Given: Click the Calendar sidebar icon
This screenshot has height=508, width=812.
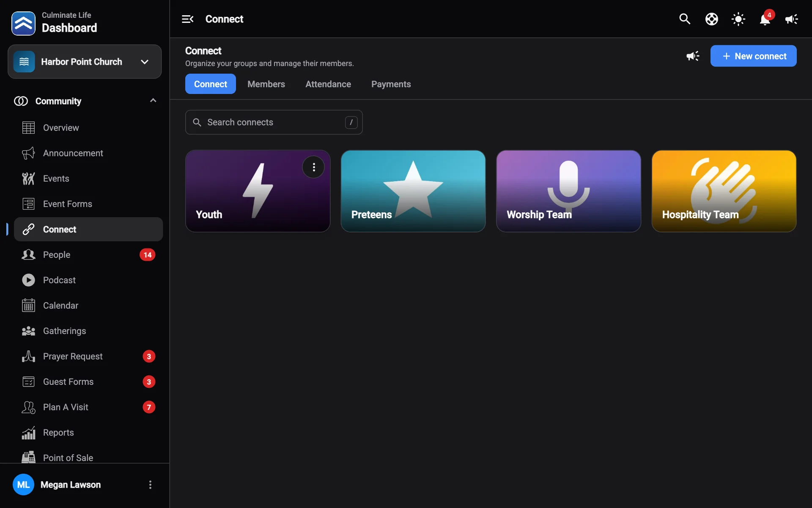Looking at the screenshot, I should (x=28, y=305).
